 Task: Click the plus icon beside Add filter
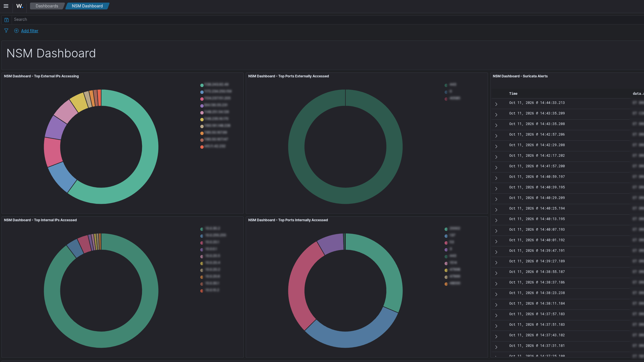click(16, 31)
